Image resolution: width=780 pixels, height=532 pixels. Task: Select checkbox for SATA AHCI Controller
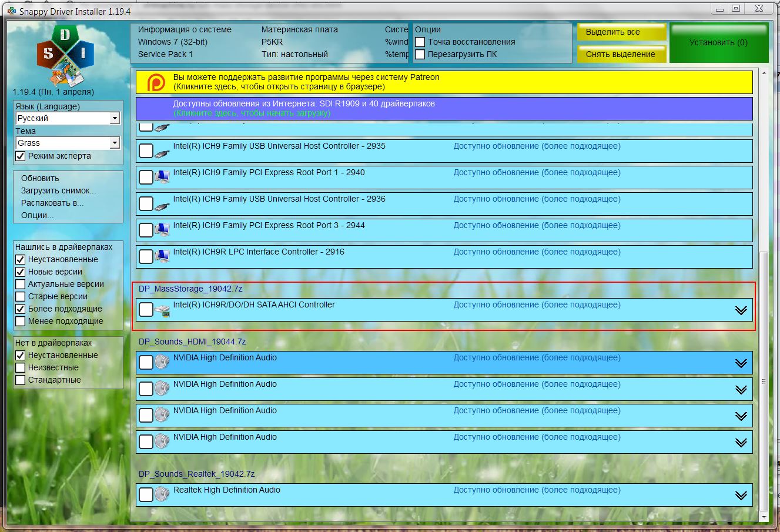pos(146,310)
